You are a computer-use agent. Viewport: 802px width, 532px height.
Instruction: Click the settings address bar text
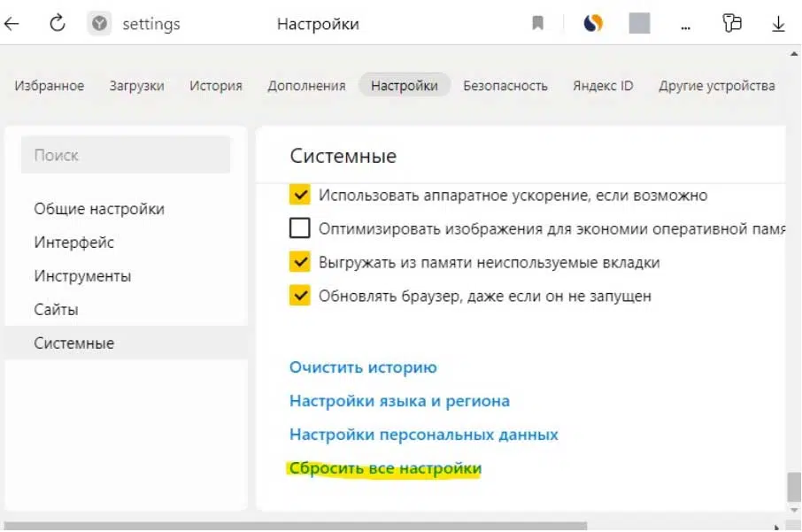click(x=150, y=24)
